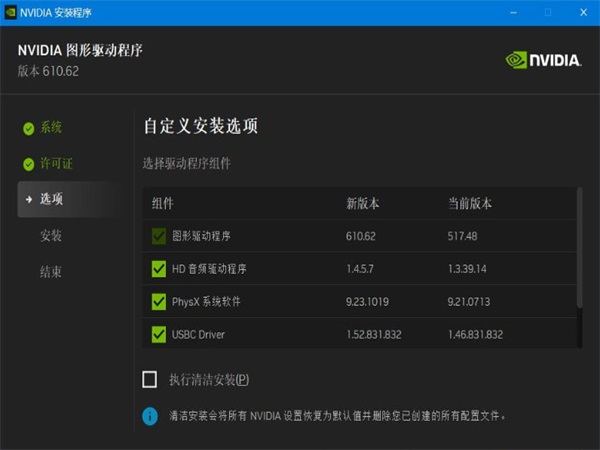Click the NVIDIA logo in the header
Screen dimensions: 600x450
click(543, 60)
